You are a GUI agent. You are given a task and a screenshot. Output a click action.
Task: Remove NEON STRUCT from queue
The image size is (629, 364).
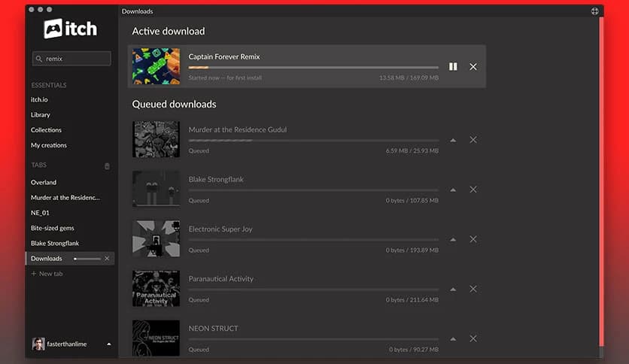[473, 338]
